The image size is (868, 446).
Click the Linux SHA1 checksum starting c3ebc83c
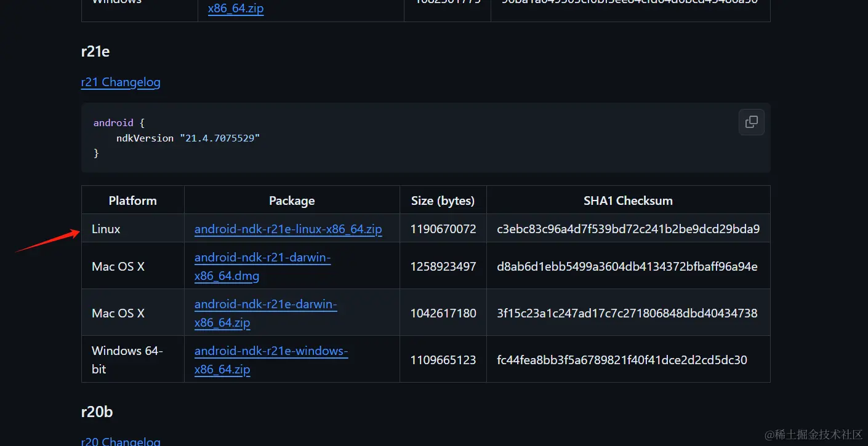628,229
